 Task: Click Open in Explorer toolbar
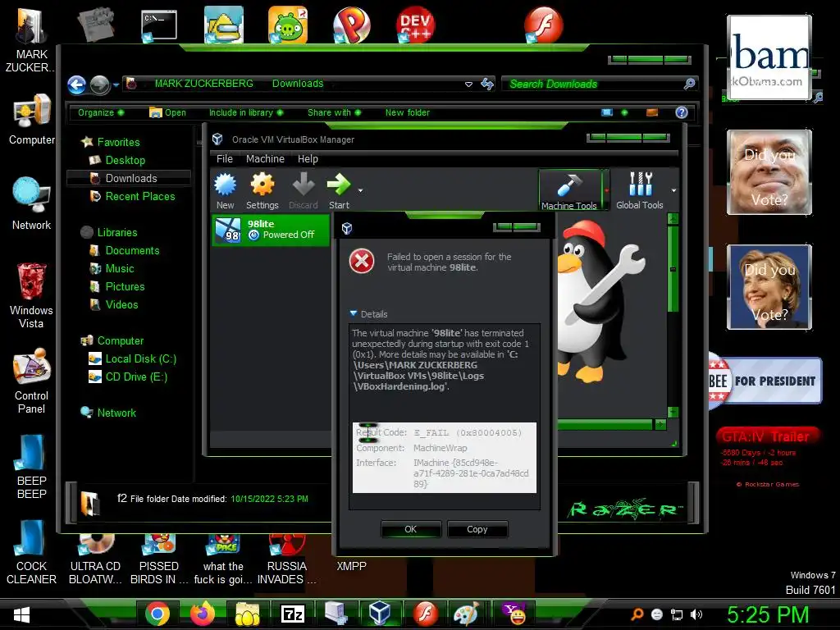167,112
